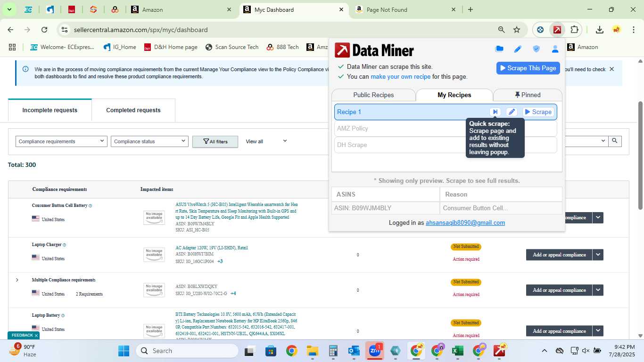The image size is (644, 362).
Task: Click Scrape This Page button
Action: click(x=528, y=68)
